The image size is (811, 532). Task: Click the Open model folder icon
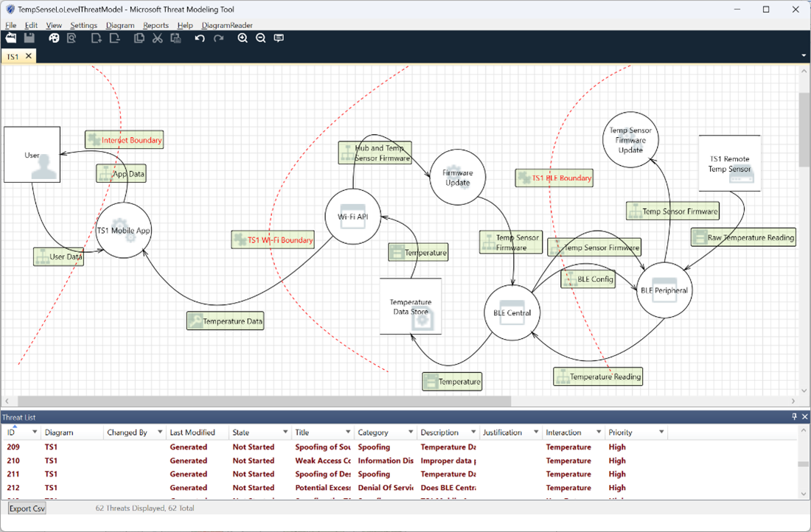pos(11,38)
